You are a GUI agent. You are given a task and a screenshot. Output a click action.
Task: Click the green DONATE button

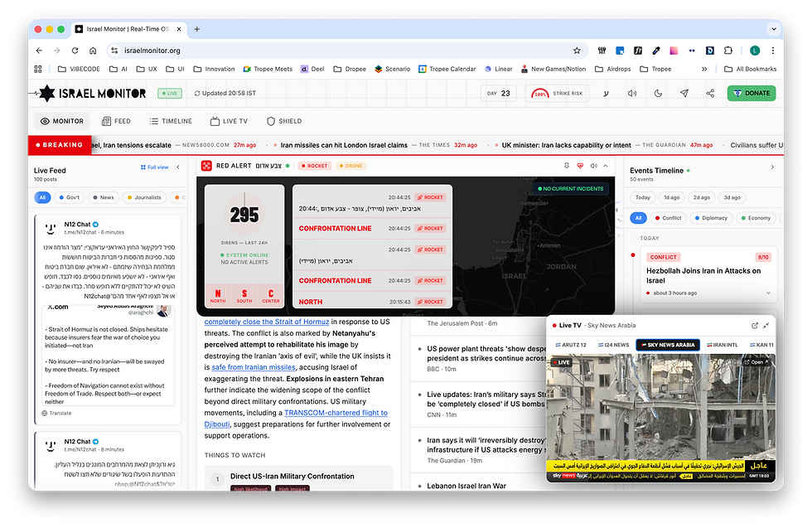point(752,94)
